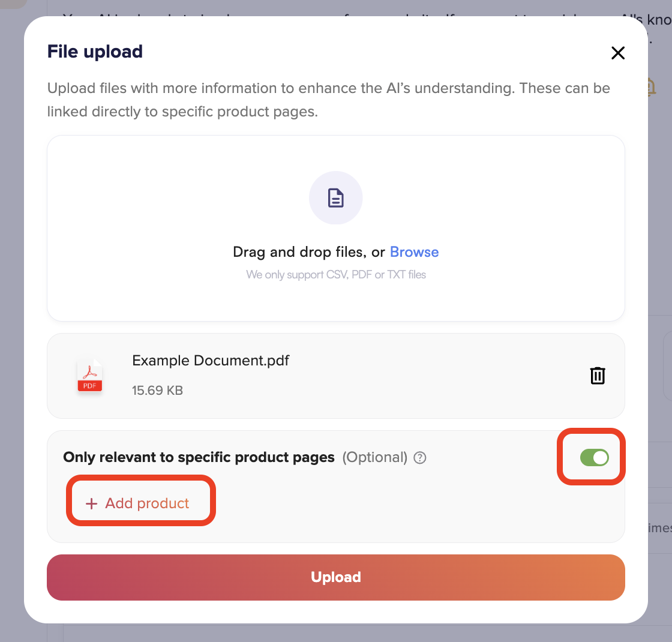The image size is (672, 642).
Task: Click the drag and drop files area
Action: pos(335,229)
